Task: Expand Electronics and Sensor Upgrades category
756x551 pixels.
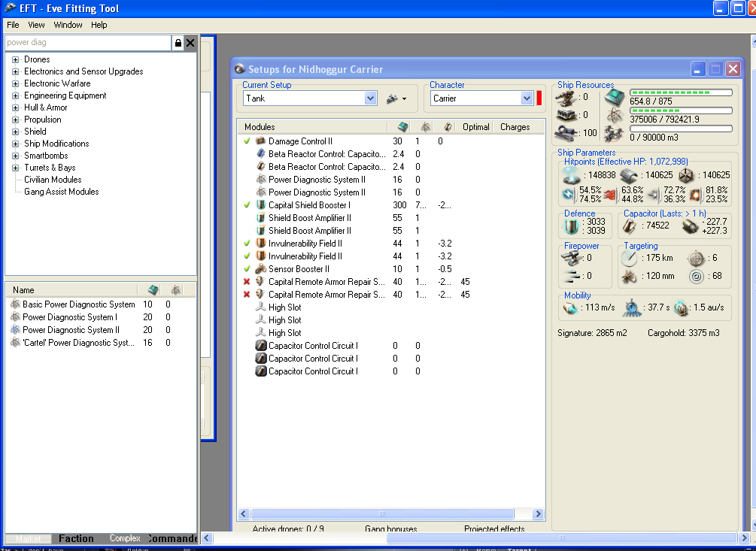Action: [16, 71]
